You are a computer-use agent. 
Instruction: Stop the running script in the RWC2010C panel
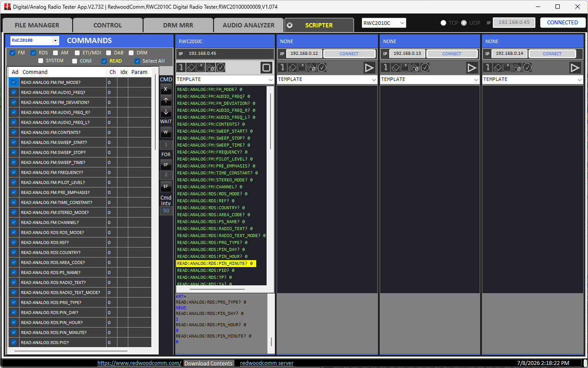pos(267,67)
